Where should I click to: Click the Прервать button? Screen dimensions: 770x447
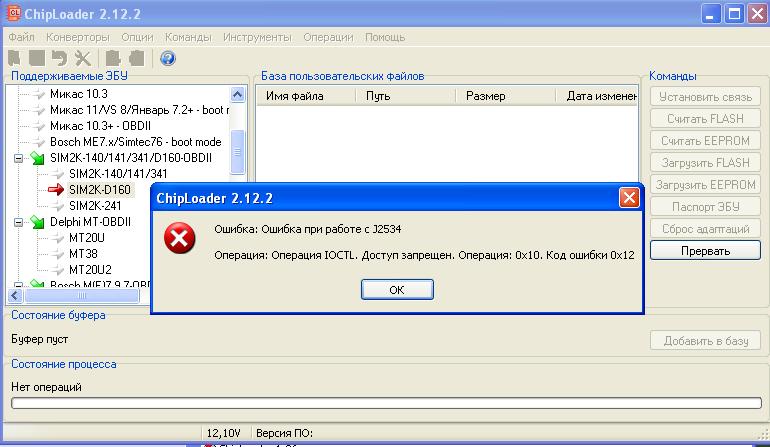(705, 251)
